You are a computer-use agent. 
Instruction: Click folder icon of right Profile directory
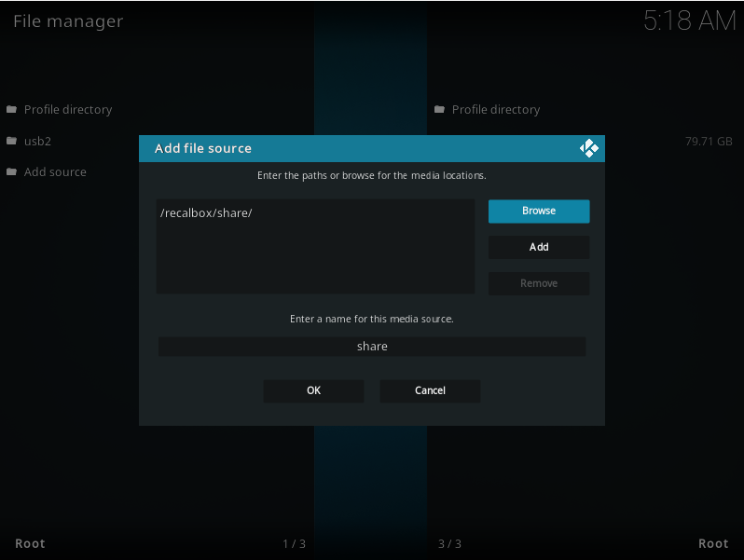click(439, 110)
